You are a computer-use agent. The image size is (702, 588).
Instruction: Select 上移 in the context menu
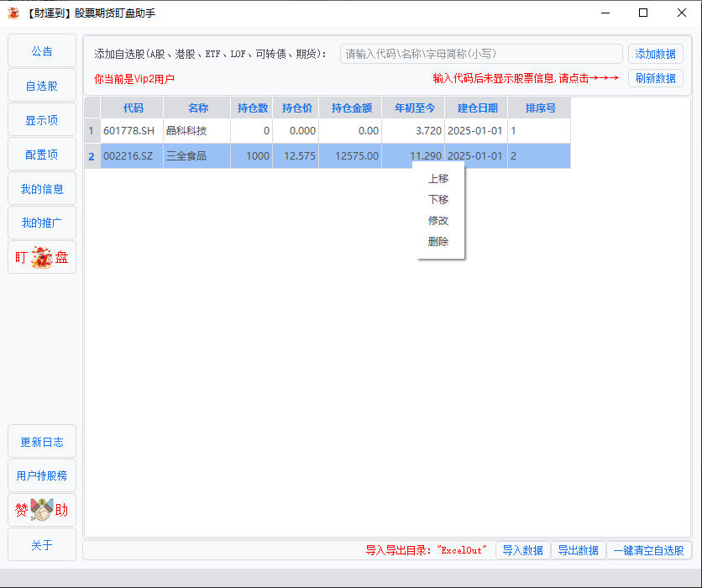pos(437,178)
